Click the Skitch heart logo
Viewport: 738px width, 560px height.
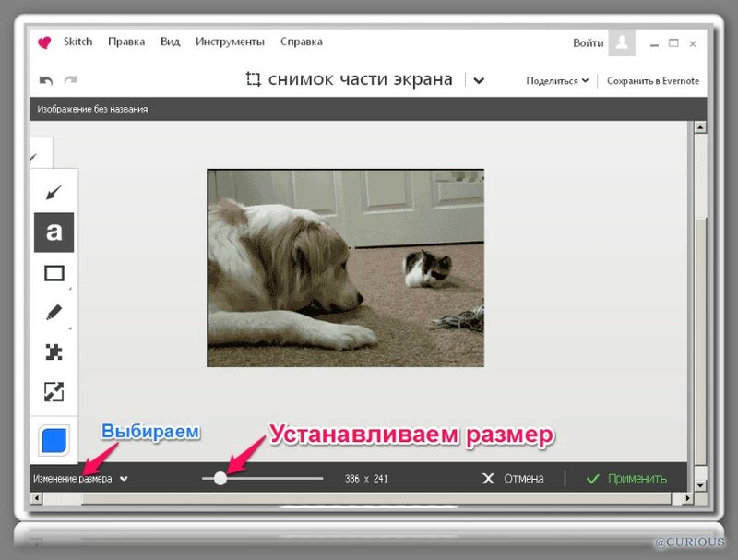click(x=44, y=42)
